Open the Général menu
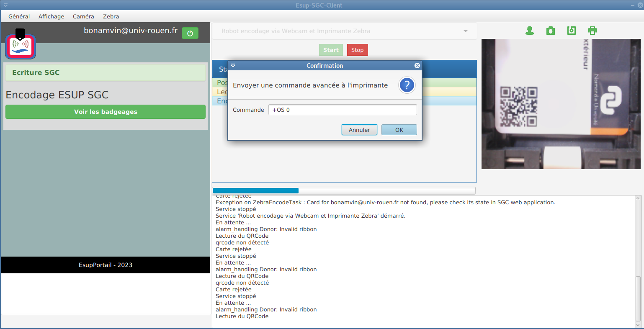Image resolution: width=644 pixels, height=329 pixels. (19, 16)
